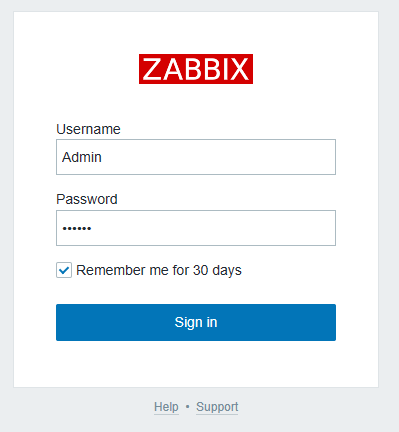The width and height of the screenshot is (399, 432).
Task: Click the 'Remember me for 30 days' label
Action: (x=159, y=270)
